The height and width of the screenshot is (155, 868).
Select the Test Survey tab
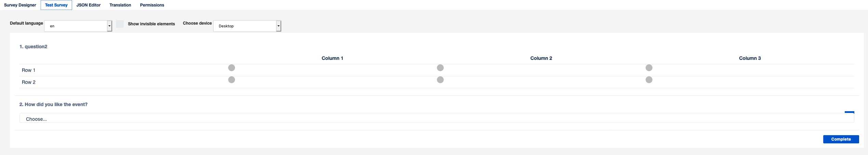56,5
